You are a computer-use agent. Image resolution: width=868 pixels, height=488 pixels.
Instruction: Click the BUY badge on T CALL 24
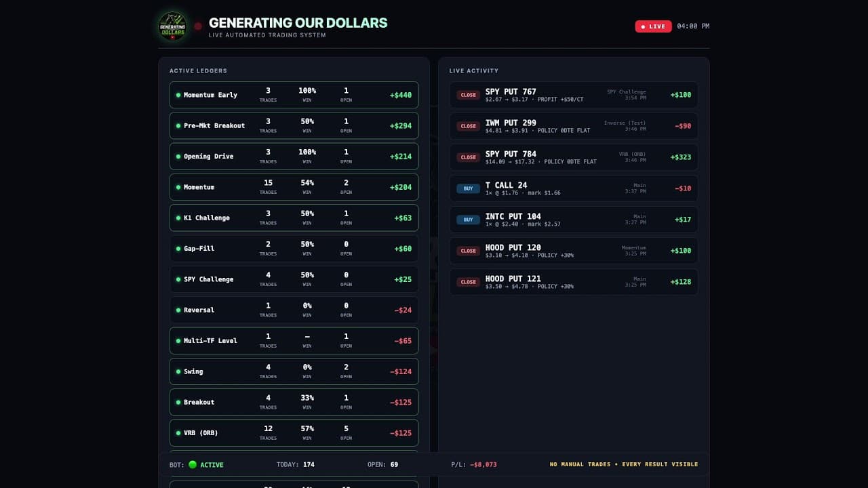tap(469, 188)
